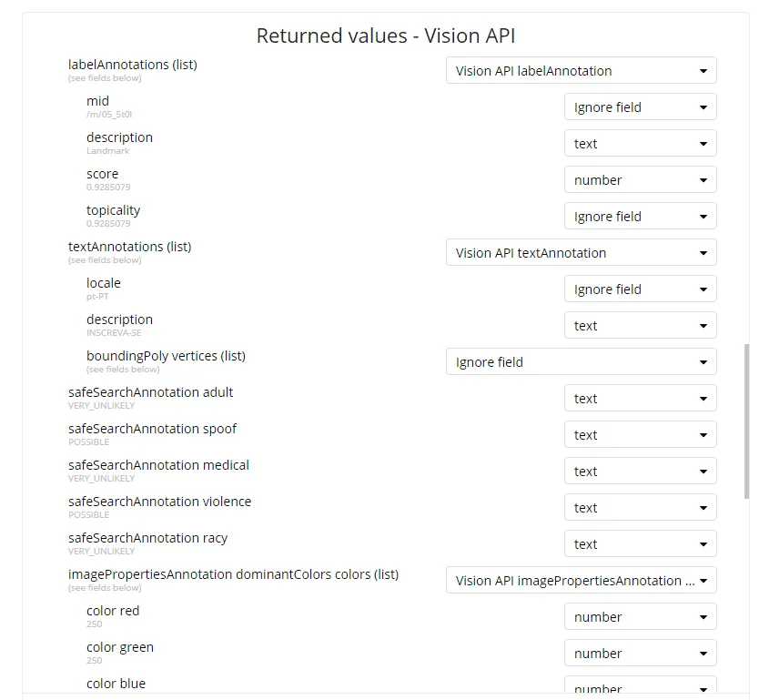Open safeSearchAnnotation spoof type dropdown

(640, 435)
